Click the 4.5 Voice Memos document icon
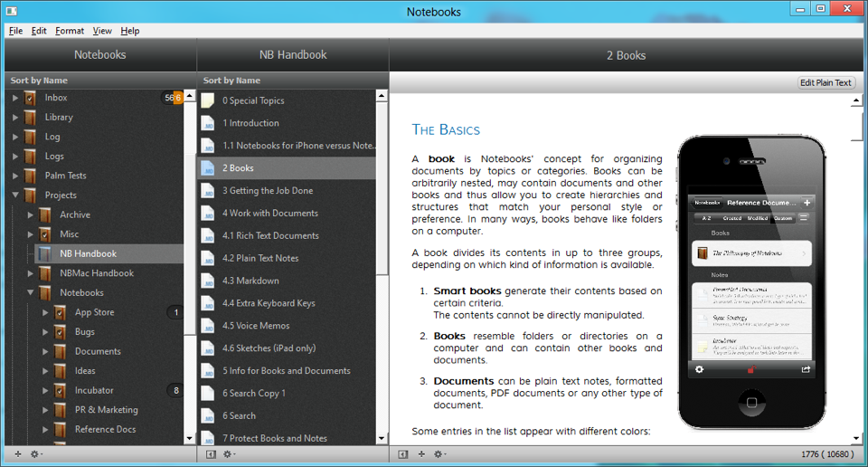 tap(208, 326)
